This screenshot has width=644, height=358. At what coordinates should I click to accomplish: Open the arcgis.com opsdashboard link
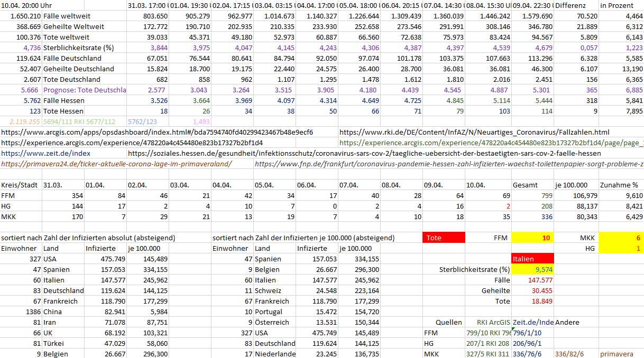pos(157,132)
